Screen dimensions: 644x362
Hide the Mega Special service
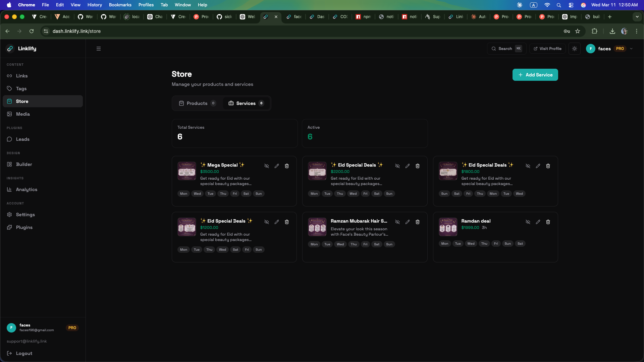(x=267, y=166)
